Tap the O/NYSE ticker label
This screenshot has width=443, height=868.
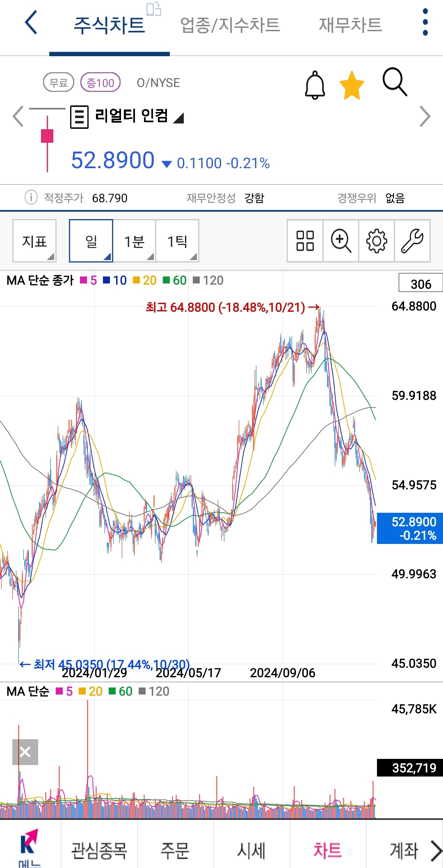158,82
